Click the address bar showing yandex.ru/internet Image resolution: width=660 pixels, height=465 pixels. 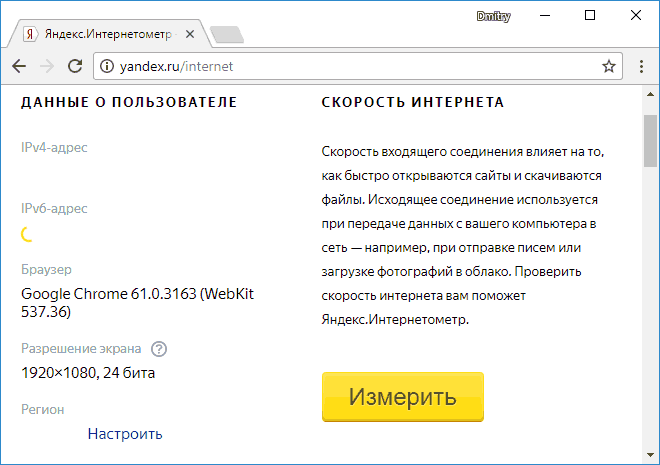pos(358,66)
